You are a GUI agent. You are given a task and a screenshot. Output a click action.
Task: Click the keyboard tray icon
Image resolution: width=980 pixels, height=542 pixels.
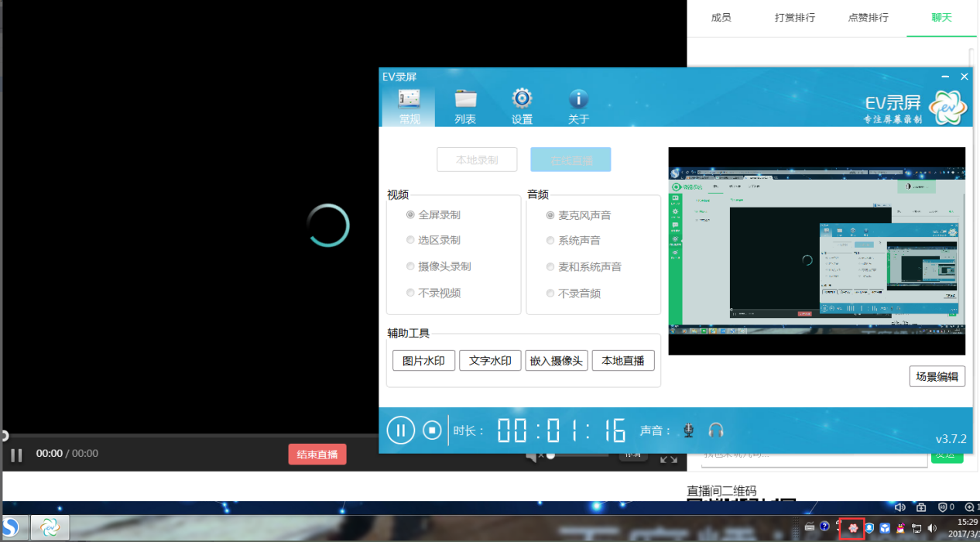pos(810,527)
